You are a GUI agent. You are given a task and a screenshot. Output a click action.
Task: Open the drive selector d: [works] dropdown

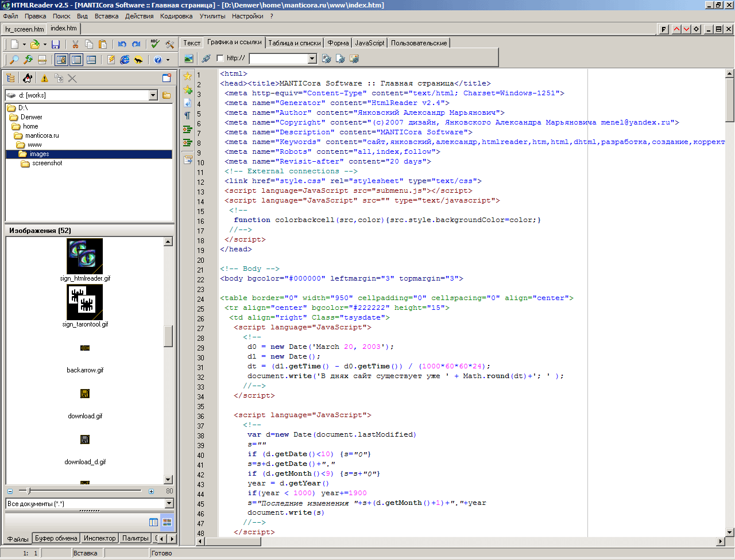(153, 95)
